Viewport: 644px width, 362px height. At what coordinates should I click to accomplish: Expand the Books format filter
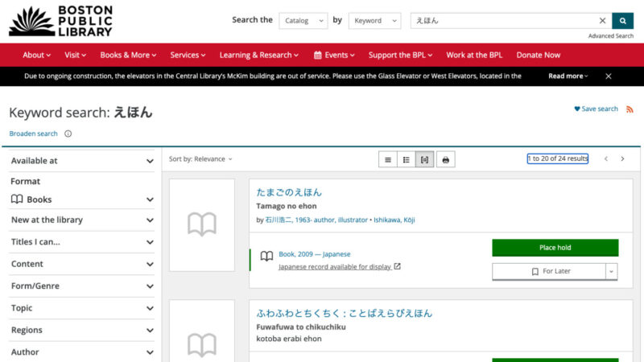(x=82, y=200)
